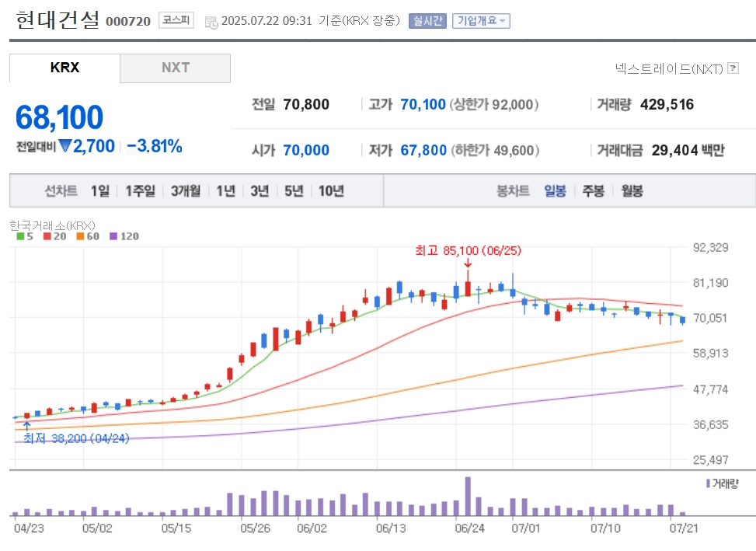Click the tallest volume bar near 06/24

pyautogui.click(x=468, y=497)
